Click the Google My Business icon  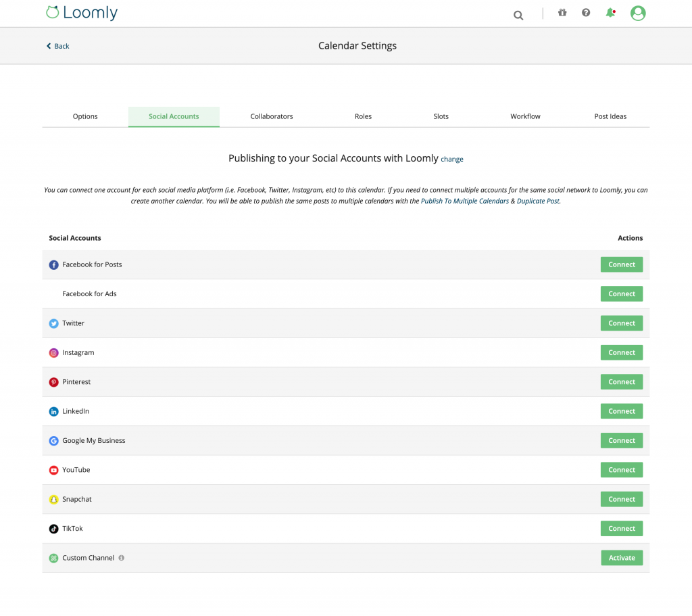tap(53, 440)
